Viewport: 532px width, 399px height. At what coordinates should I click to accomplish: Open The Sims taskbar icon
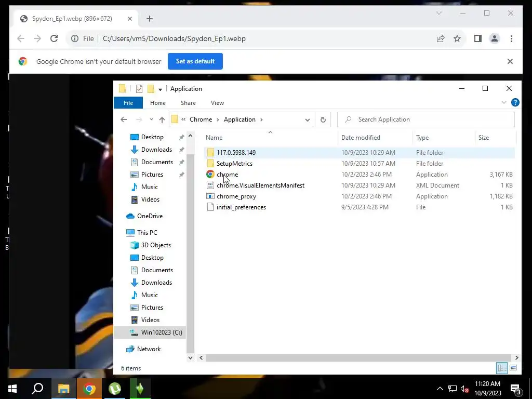140,389
